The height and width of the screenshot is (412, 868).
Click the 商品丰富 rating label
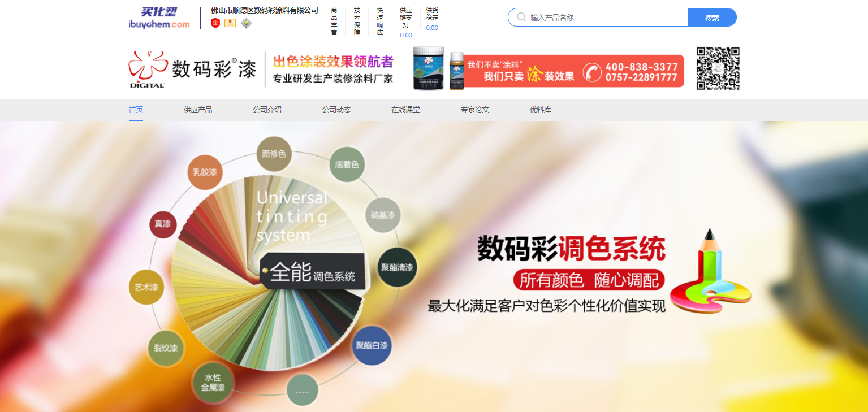[334, 21]
